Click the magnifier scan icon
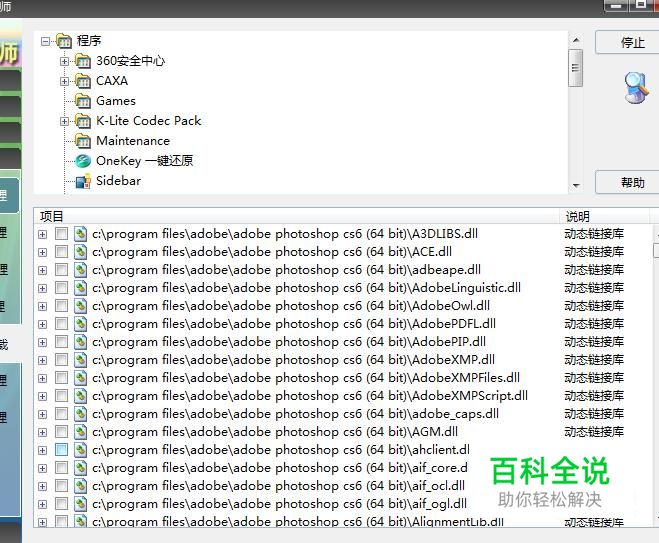The image size is (659, 543). pyautogui.click(x=637, y=88)
